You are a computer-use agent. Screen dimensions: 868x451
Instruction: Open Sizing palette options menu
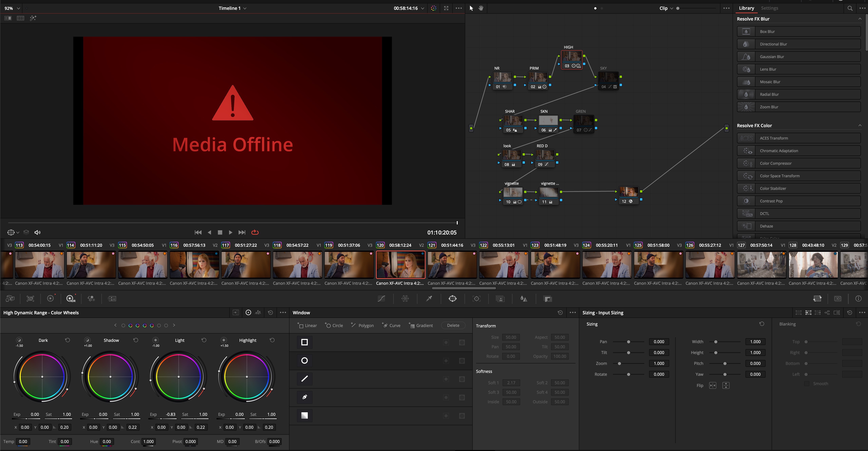click(x=862, y=312)
